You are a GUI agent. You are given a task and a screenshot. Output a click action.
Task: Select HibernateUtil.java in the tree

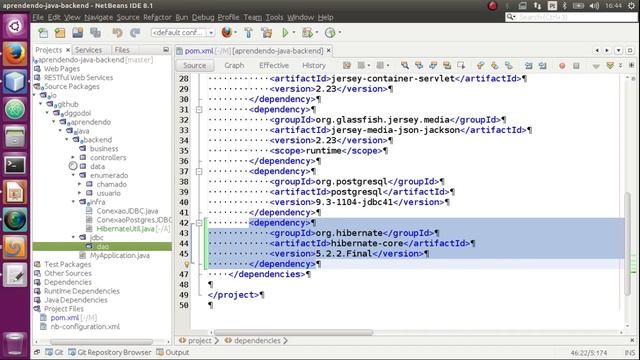click(125, 229)
